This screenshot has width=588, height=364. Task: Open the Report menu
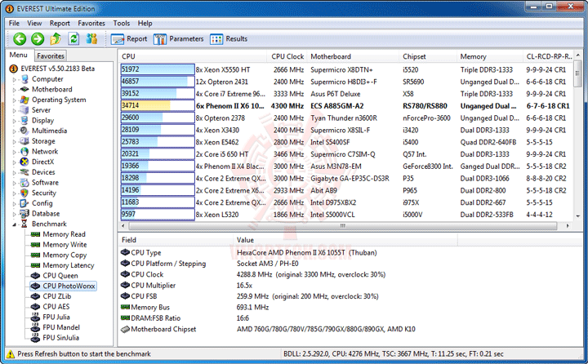[x=60, y=23]
